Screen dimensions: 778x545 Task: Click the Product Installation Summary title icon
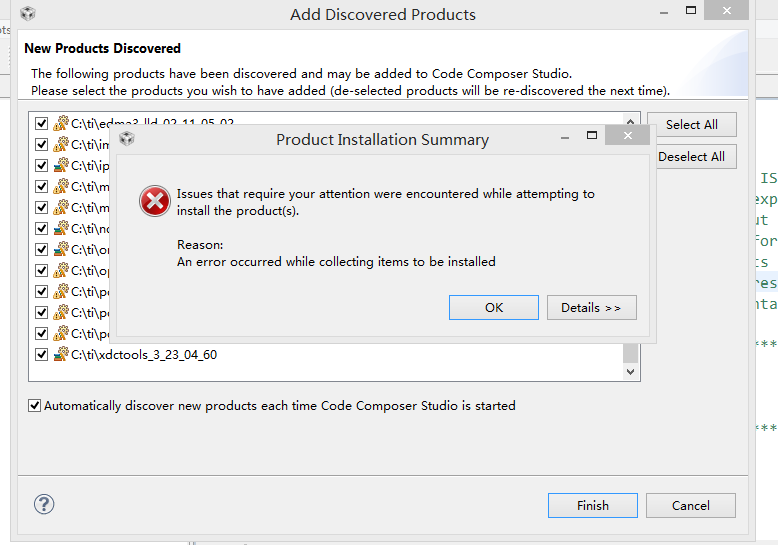[127, 139]
